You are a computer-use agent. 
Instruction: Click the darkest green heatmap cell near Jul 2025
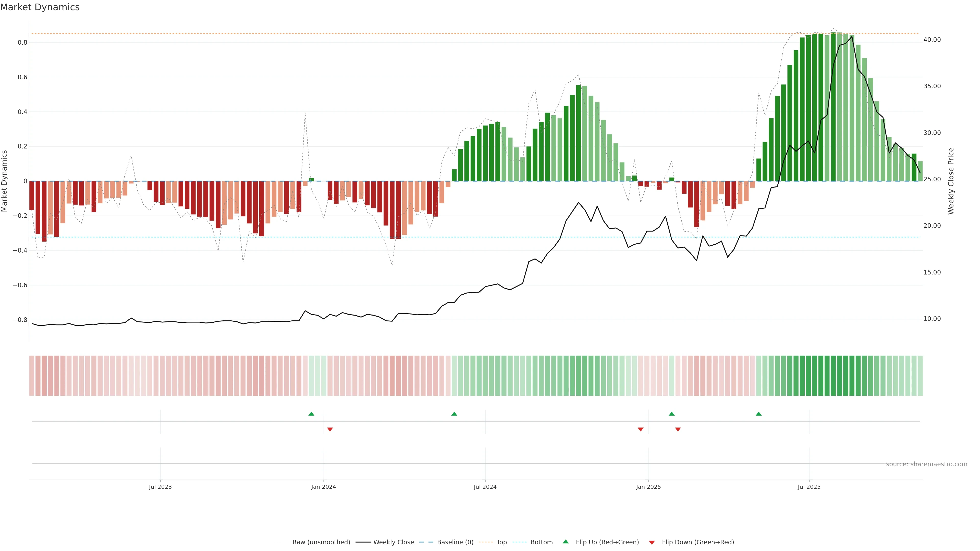click(x=833, y=376)
